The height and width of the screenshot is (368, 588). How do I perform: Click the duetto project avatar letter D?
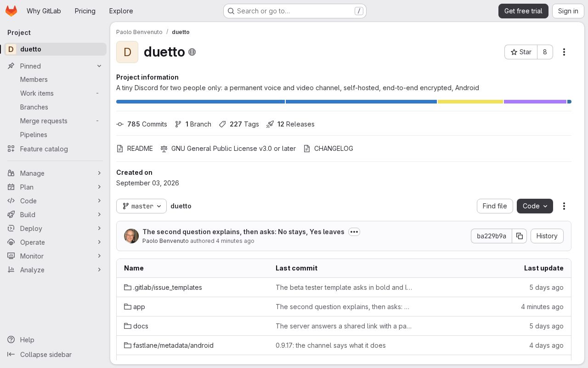click(127, 52)
